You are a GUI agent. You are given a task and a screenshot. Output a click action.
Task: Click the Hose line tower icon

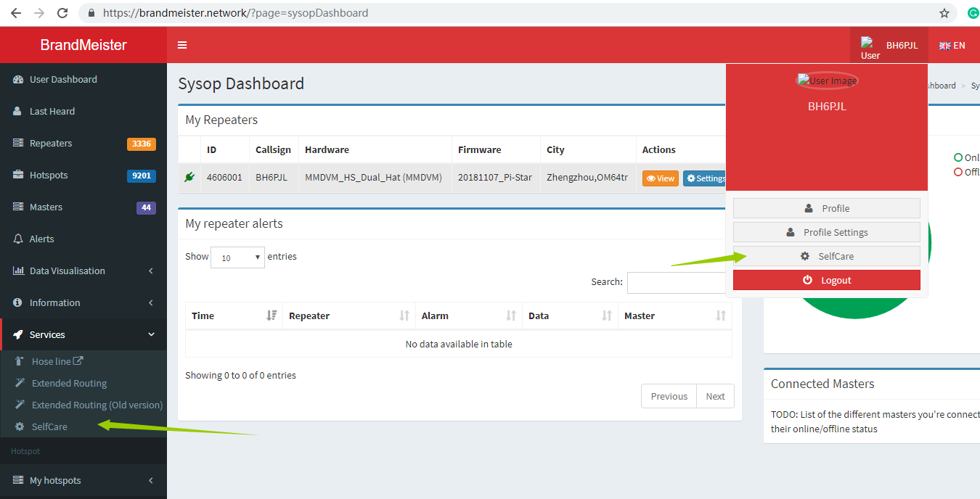pyautogui.click(x=20, y=361)
